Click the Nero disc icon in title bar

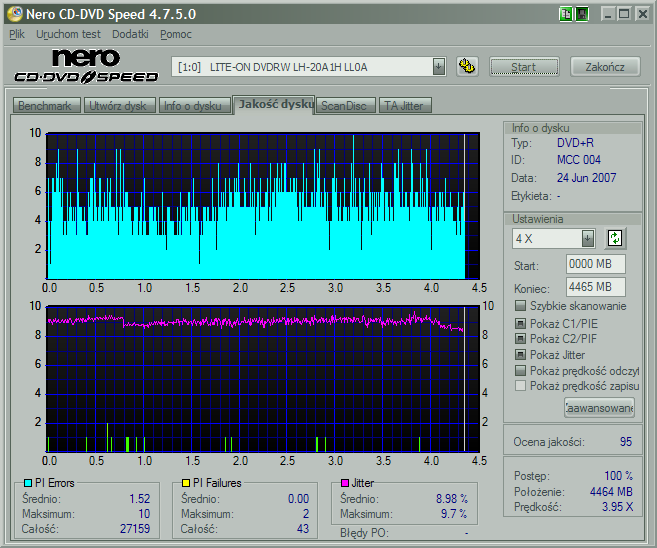point(15,14)
